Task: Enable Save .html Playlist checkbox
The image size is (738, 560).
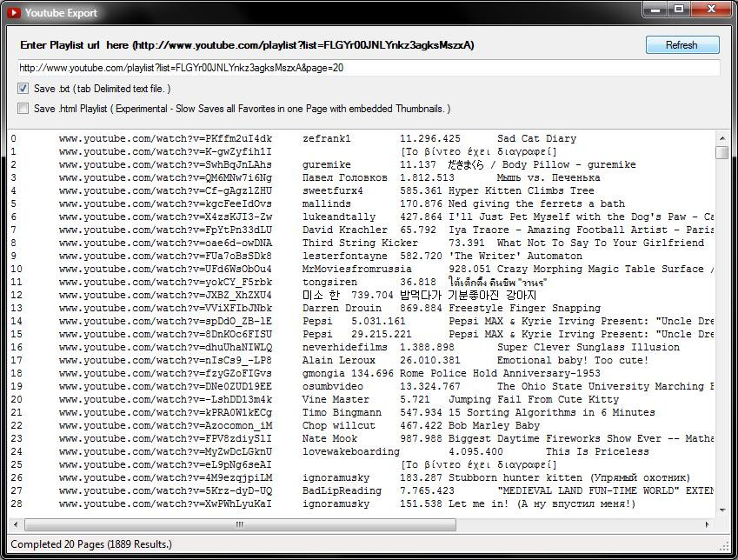Action: 23,109
